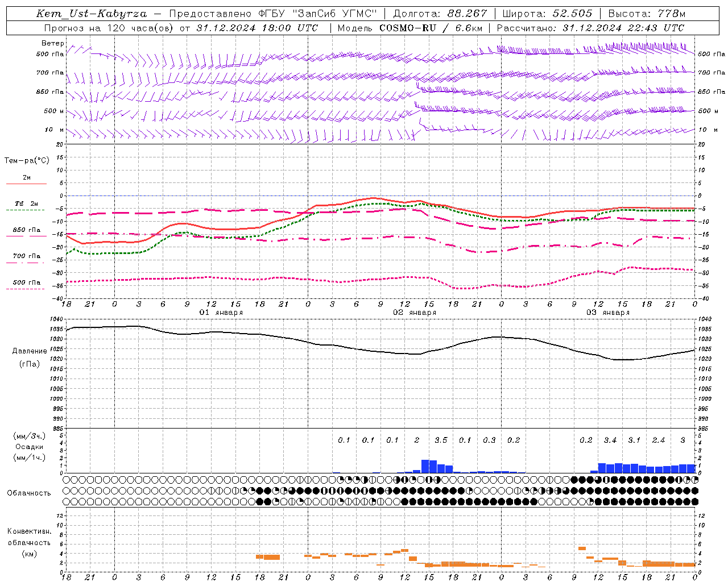Viewport: 728px width, 582px height.
Task: Click the (мм/1ч.) unit label
Action: tap(28, 458)
